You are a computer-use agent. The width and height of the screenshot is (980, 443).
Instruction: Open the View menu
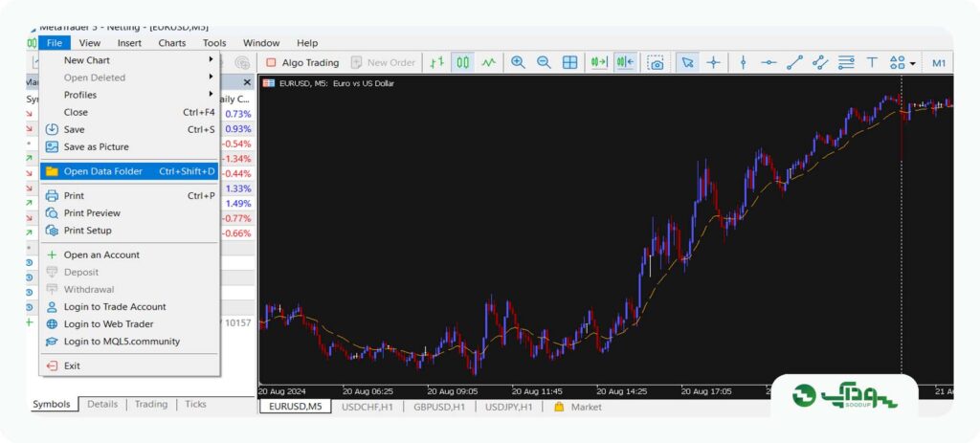click(89, 43)
